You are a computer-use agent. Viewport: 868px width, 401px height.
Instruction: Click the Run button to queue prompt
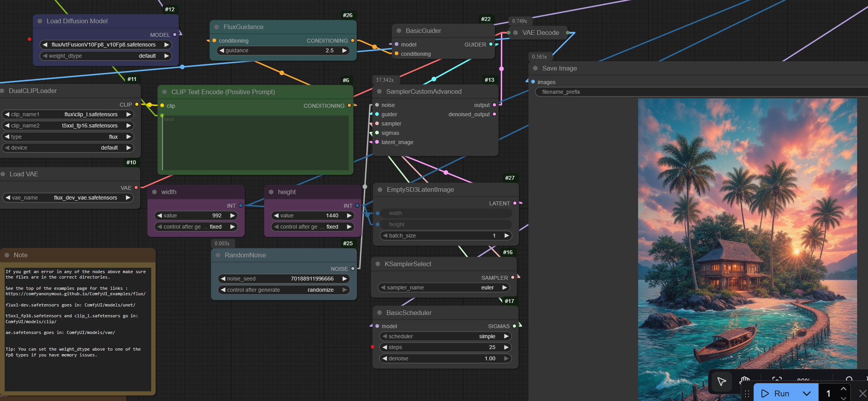pos(776,394)
